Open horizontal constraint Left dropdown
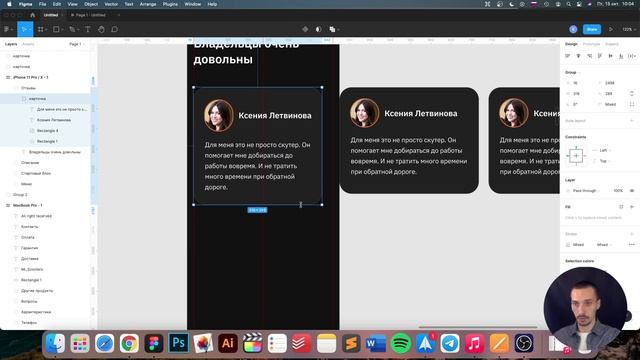Viewport: 640px width, 360px height. pos(604,150)
